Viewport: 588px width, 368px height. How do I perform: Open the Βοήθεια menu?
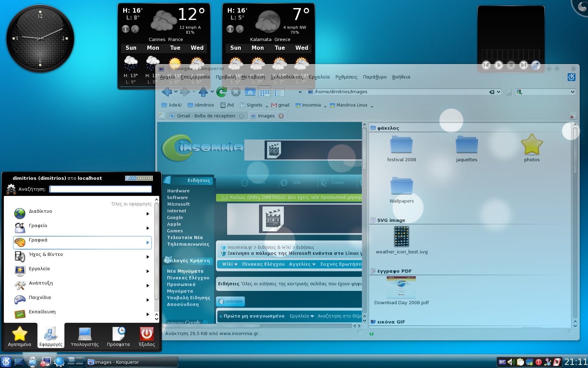coord(401,77)
